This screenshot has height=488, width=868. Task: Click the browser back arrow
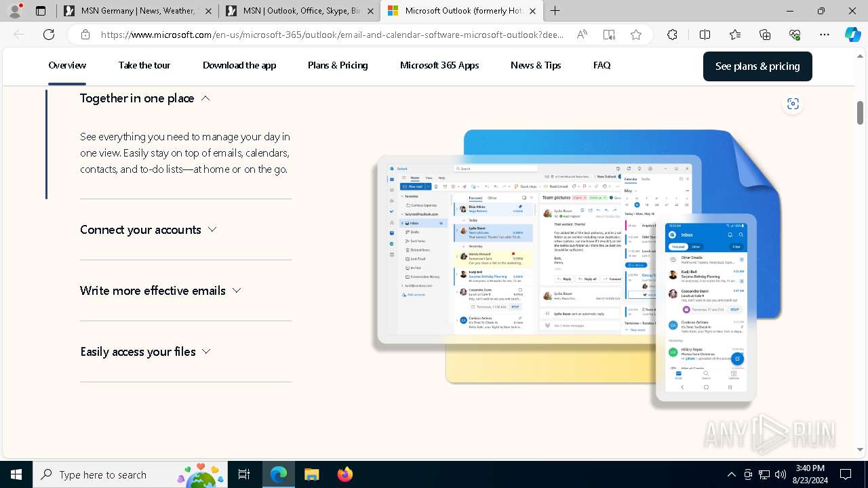19,35
